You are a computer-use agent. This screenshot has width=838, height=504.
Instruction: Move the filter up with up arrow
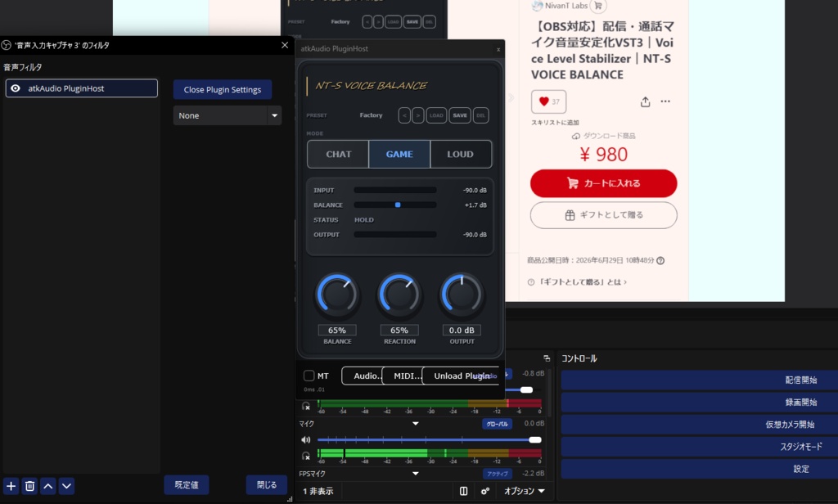pyautogui.click(x=48, y=486)
